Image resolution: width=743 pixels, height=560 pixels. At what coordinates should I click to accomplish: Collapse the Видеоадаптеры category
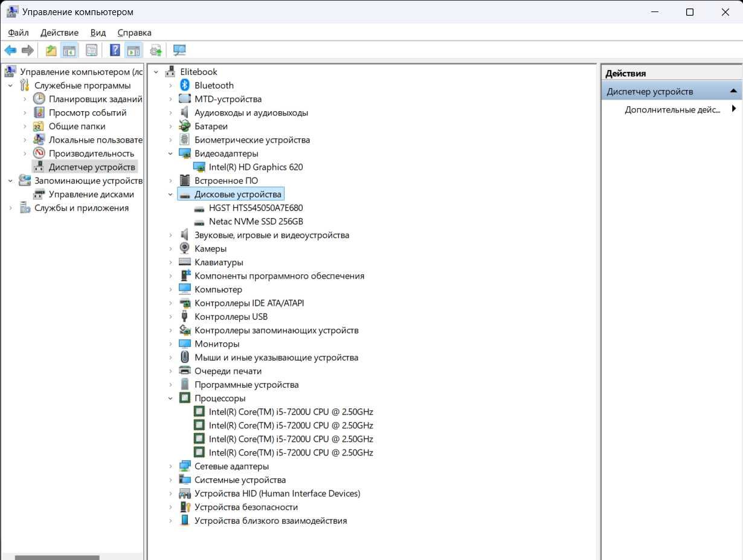[171, 153]
